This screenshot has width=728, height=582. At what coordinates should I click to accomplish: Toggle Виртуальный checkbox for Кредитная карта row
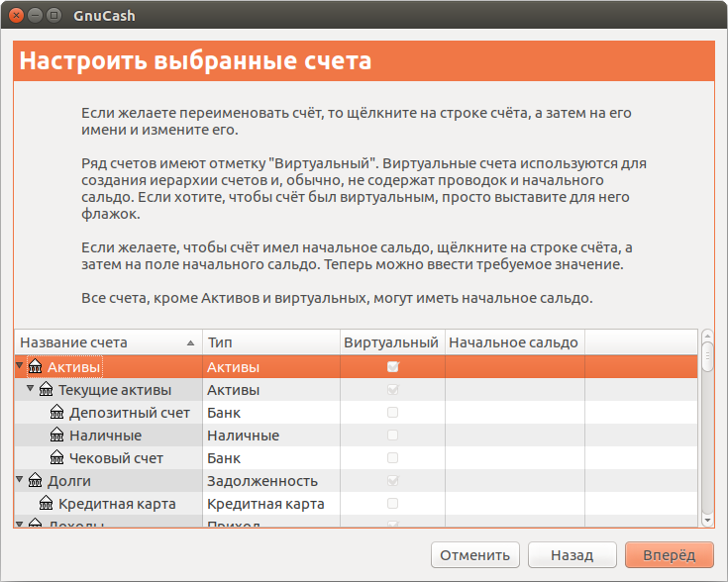[393, 503]
